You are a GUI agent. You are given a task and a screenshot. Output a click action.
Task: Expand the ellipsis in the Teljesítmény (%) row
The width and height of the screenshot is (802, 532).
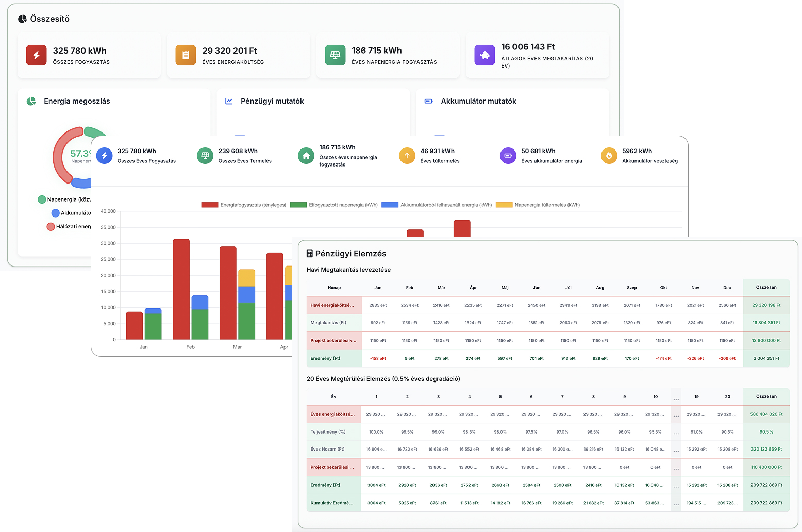point(676,433)
